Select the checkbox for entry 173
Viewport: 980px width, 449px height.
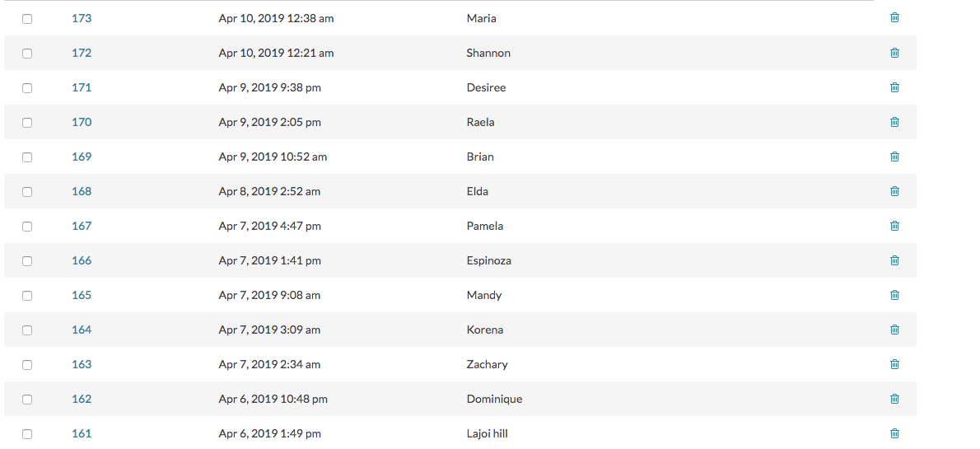click(x=27, y=19)
